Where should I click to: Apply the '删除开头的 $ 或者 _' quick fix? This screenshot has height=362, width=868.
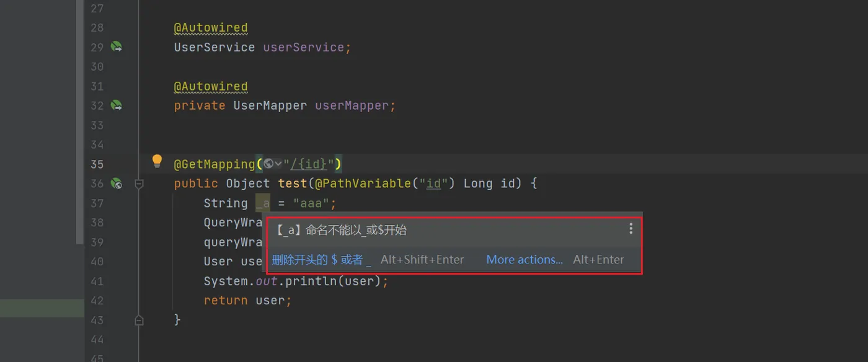[x=321, y=260]
